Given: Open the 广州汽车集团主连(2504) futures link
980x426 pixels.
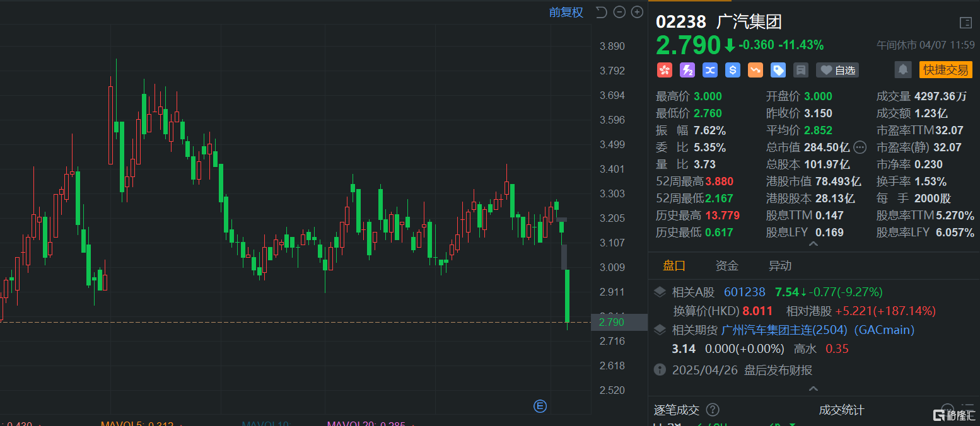Looking at the screenshot, I should 785,330.
